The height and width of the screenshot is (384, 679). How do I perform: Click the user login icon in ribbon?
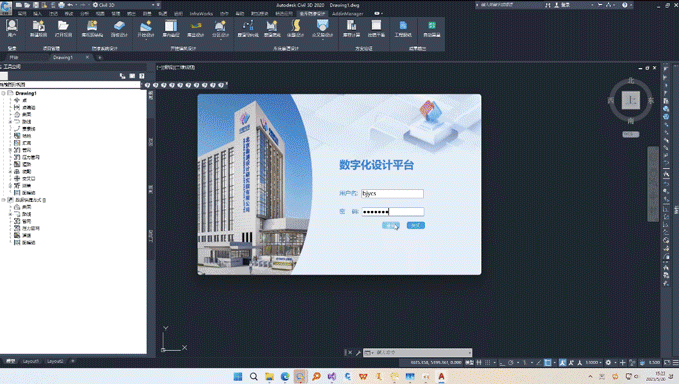pyautogui.click(x=12, y=29)
